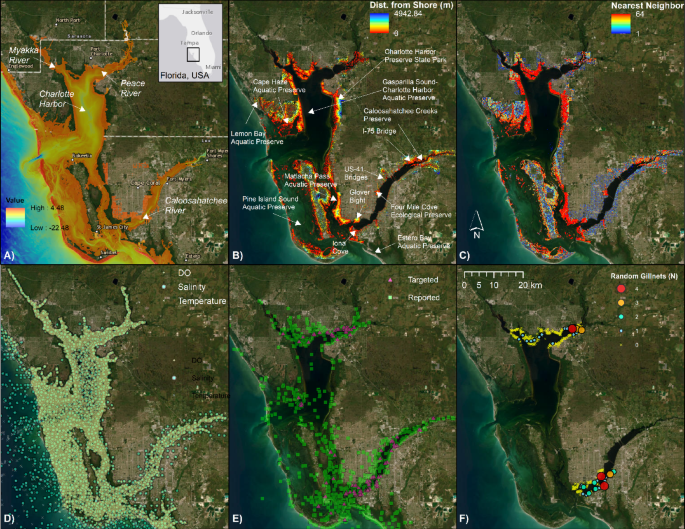Image resolution: width=685 pixels, height=529 pixels.
Task: Click the '20 km' scale label
Action: 530,285
